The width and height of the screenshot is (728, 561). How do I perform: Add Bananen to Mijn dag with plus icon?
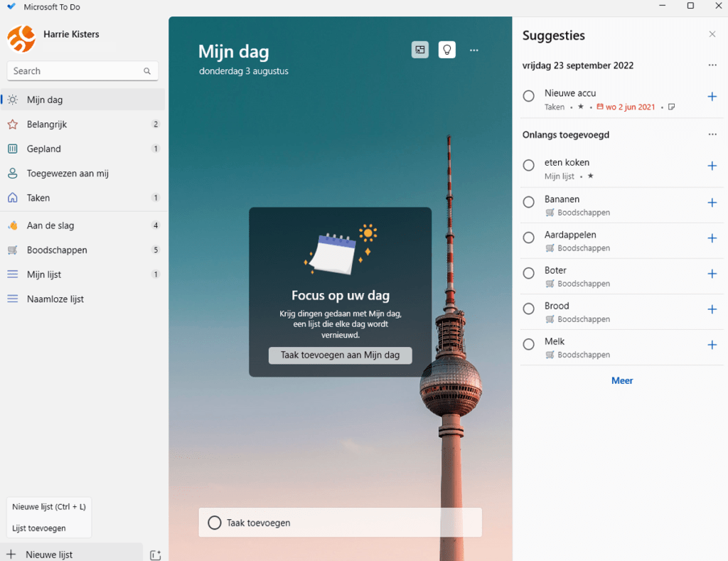click(x=712, y=203)
